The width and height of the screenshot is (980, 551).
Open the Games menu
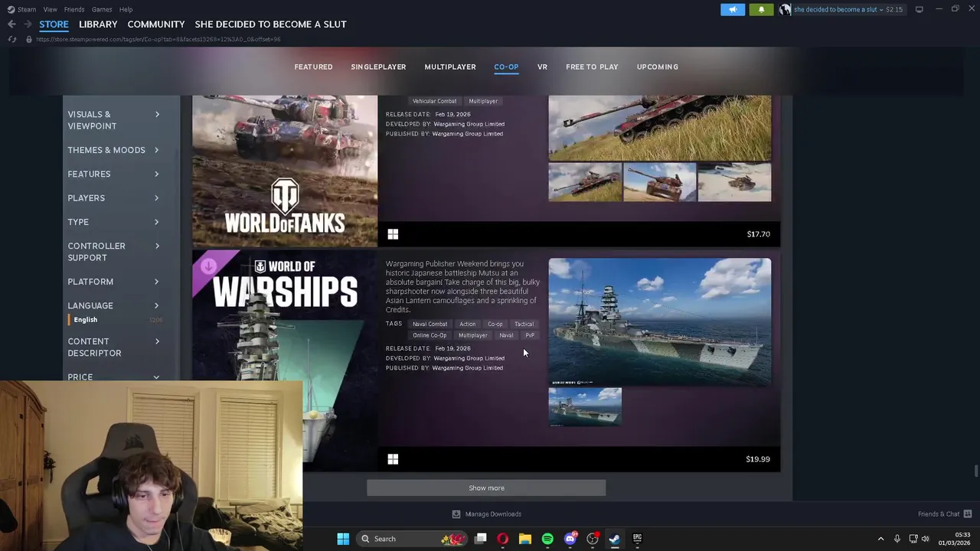click(x=102, y=9)
